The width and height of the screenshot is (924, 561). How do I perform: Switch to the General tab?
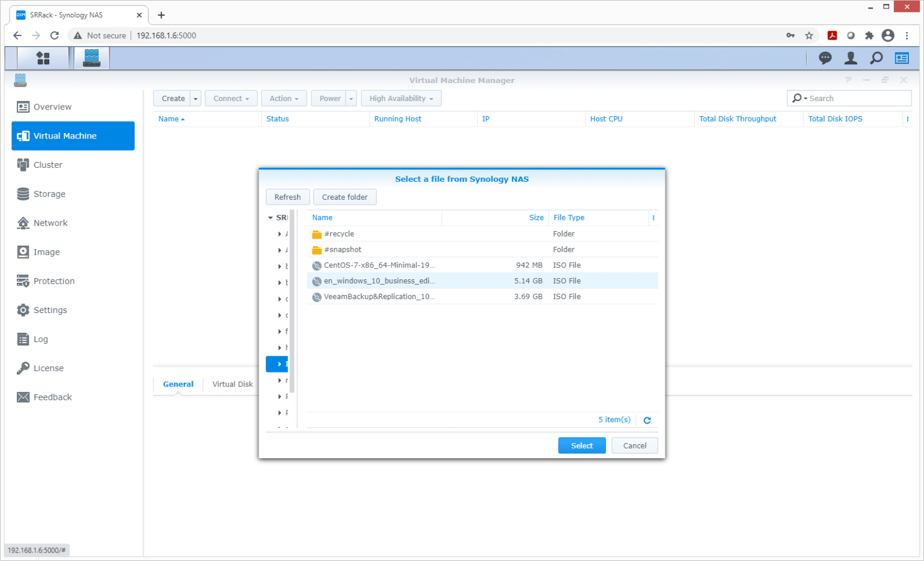tap(178, 384)
